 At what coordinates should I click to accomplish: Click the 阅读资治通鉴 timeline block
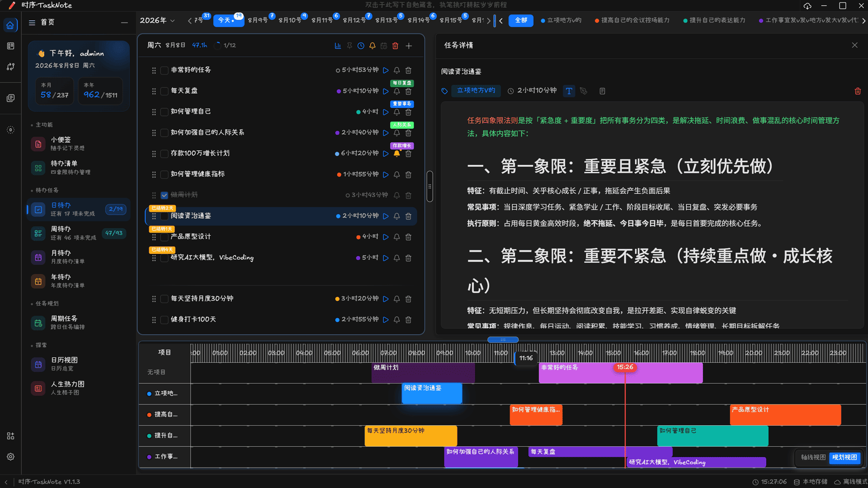tap(432, 393)
